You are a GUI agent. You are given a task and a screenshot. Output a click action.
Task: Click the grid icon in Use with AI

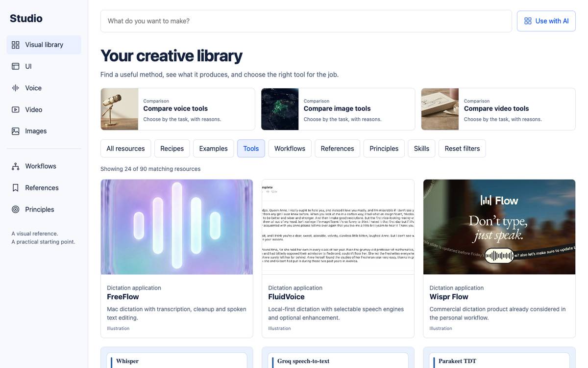tap(528, 21)
